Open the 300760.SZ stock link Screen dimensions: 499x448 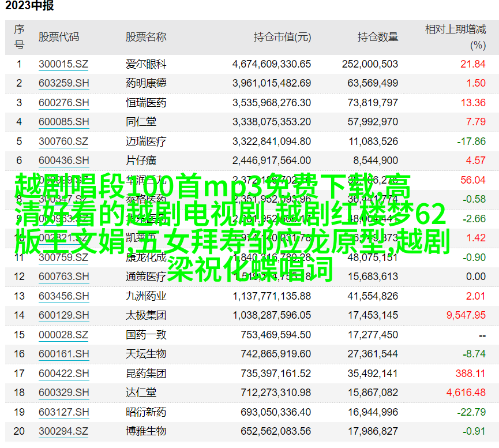coord(63,141)
